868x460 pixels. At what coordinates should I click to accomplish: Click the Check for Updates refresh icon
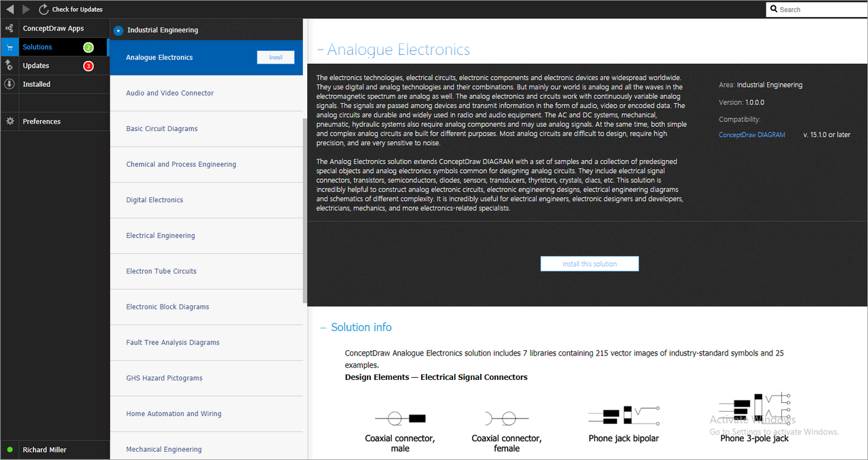[x=44, y=9]
